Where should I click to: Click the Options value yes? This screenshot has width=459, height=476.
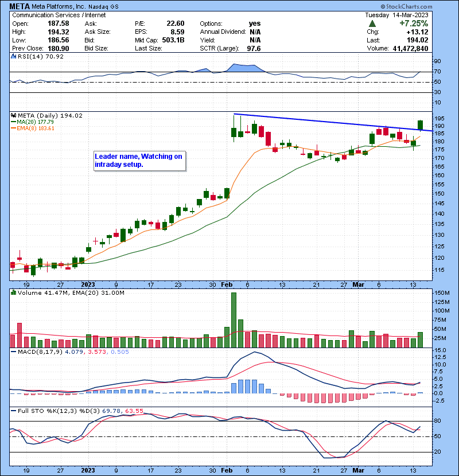[255, 24]
